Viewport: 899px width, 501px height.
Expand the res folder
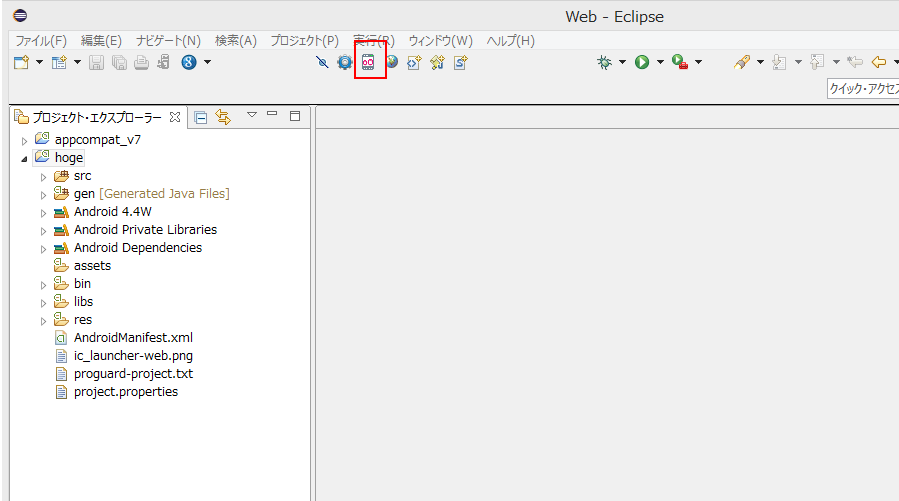[43, 321]
